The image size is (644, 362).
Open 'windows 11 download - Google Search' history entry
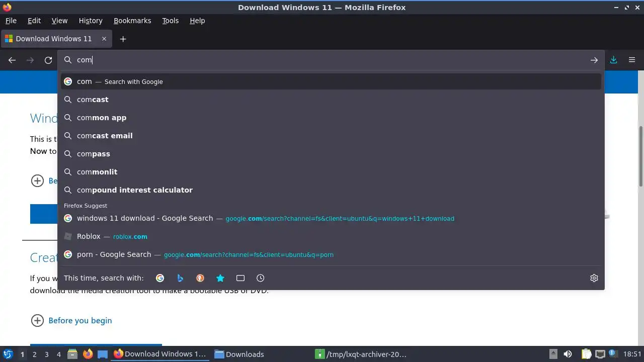tap(331, 218)
